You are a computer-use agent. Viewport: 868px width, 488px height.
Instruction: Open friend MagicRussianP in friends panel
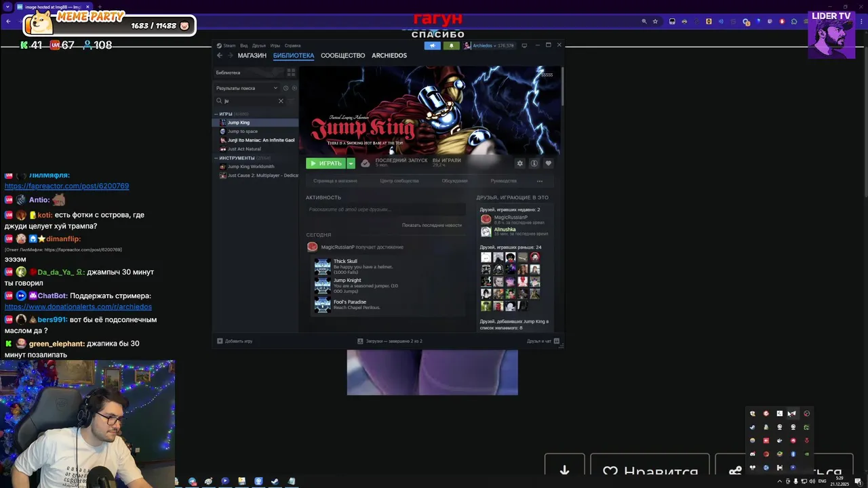pos(514,219)
